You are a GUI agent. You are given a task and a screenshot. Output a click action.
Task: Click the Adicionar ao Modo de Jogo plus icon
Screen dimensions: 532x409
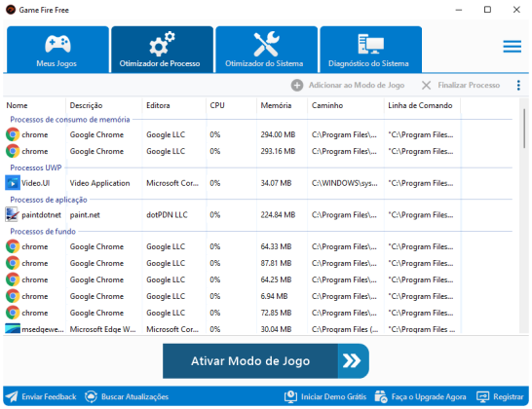(297, 85)
